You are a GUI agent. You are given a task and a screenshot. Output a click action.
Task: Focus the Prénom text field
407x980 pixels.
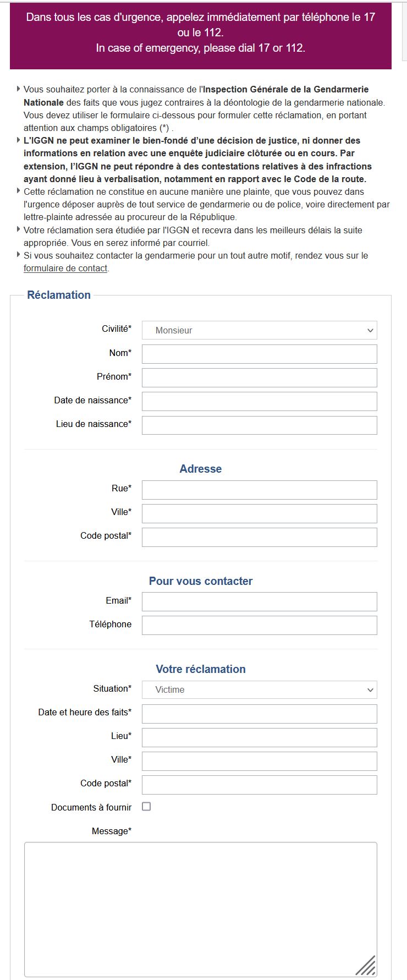pyautogui.click(x=259, y=377)
